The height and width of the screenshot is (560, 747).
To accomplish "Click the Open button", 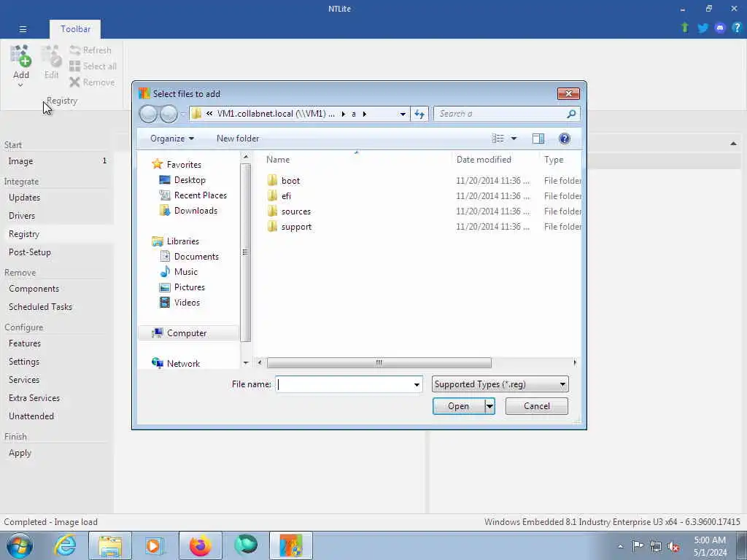I will click(458, 406).
